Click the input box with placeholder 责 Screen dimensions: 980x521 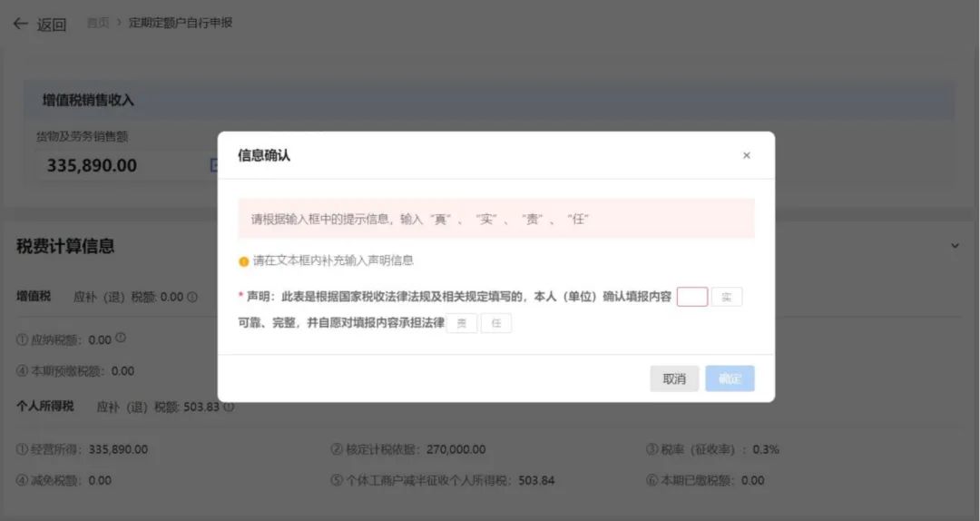coord(462,323)
